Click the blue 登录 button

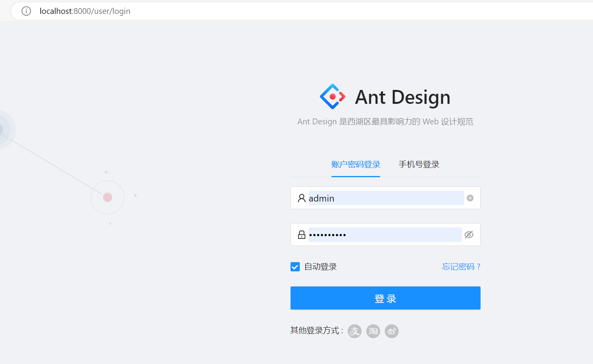point(386,298)
